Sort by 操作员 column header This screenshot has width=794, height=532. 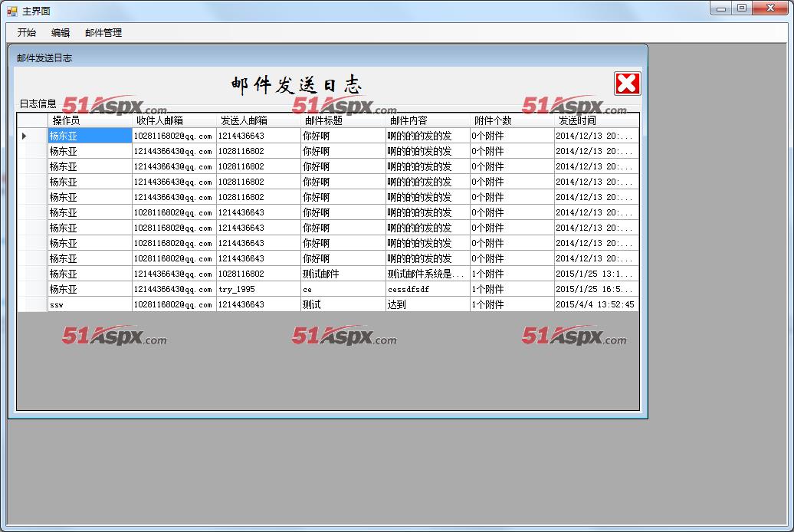(x=90, y=120)
